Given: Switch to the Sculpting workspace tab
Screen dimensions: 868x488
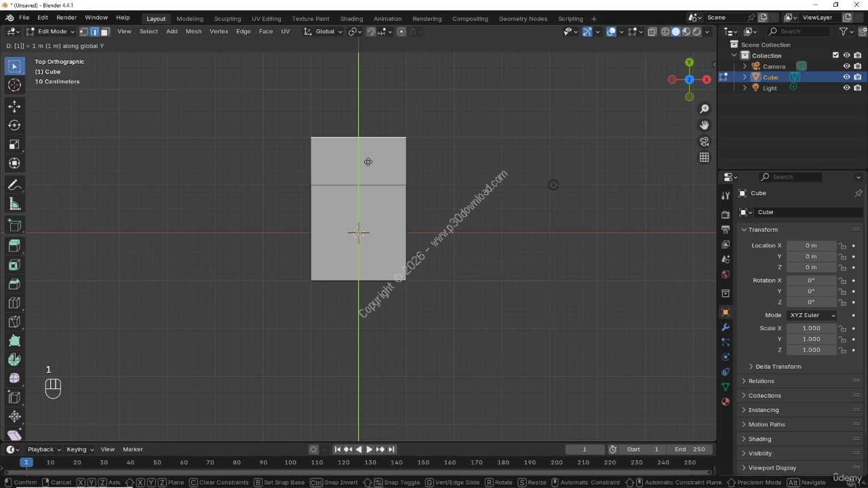Looking at the screenshot, I should [x=227, y=18].
